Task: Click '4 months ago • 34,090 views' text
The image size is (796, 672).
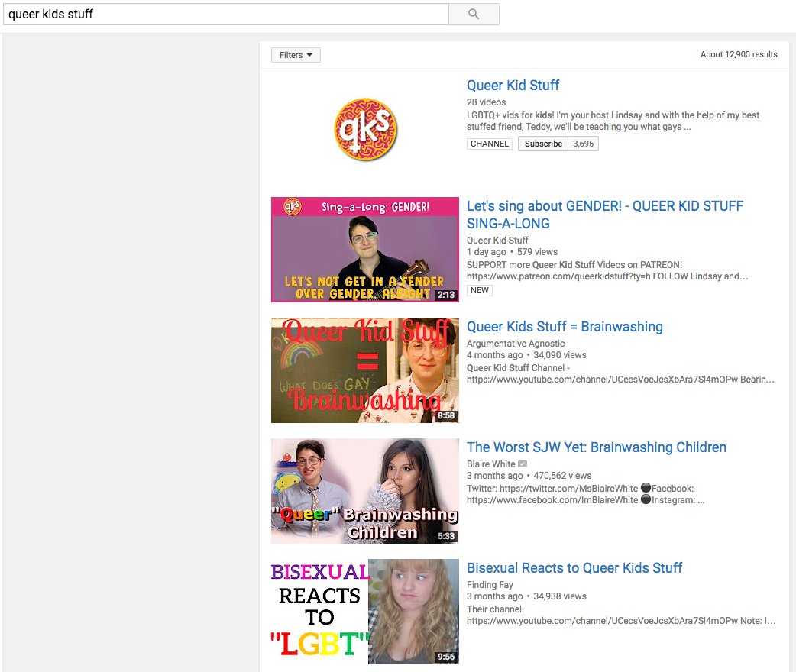Action: 526,355
